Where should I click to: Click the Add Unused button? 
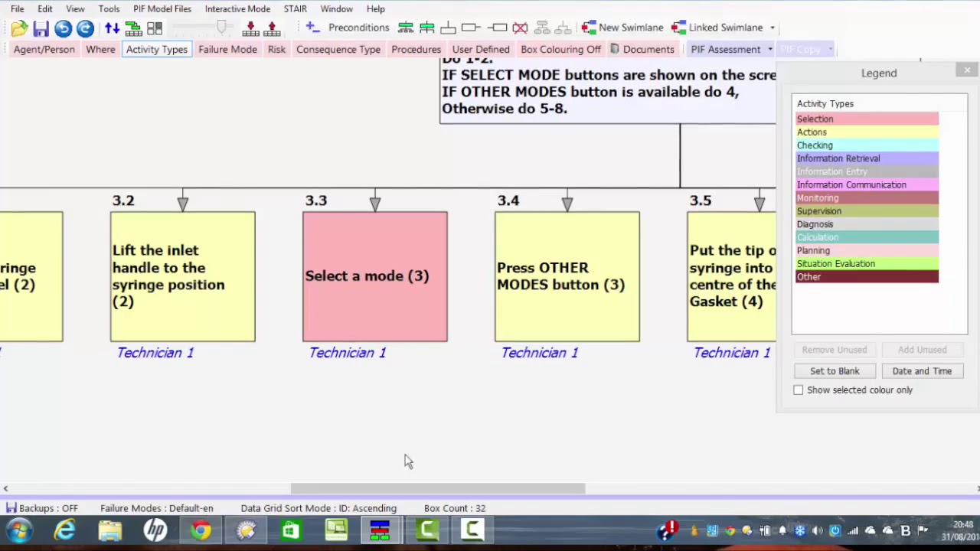[922, 350]
